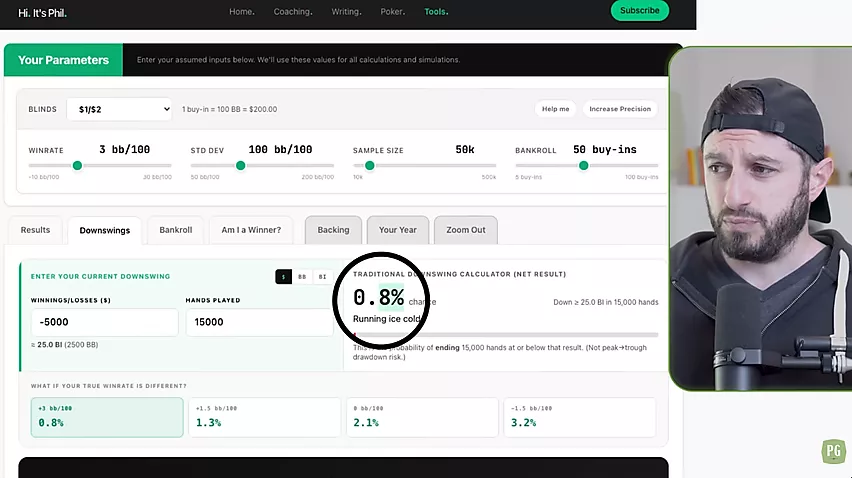
Task: Click the Hands Played input field
Action: tap(259, 322)
